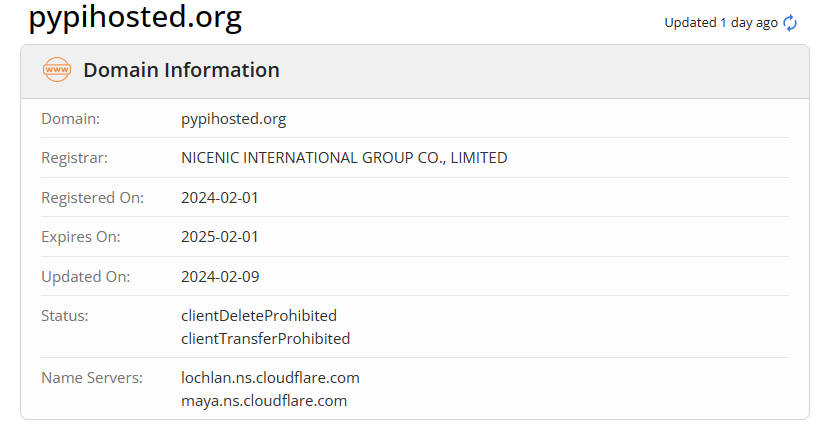Click the clientTransferProhibited status
Image resolution: width=830 pixels, height=429 pixels.
point(265,338)
